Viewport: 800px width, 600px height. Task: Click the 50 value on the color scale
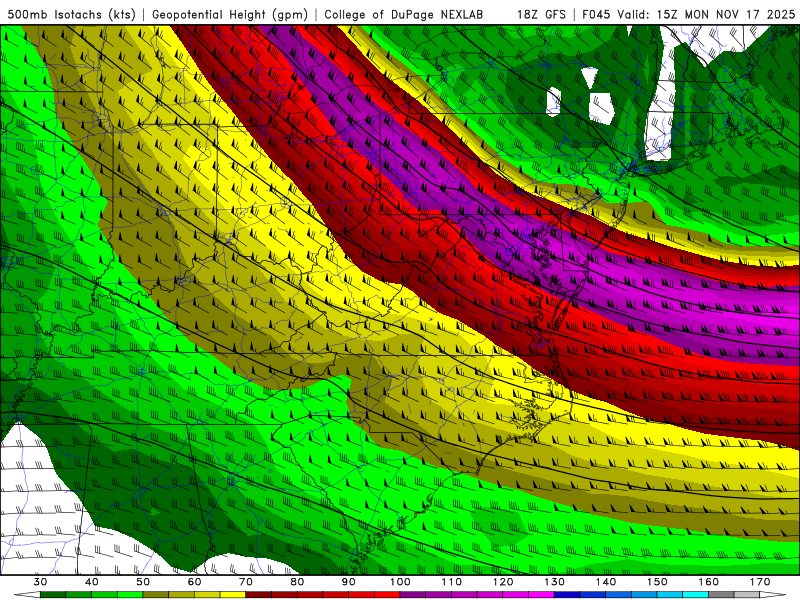click(x=143, y=582)
